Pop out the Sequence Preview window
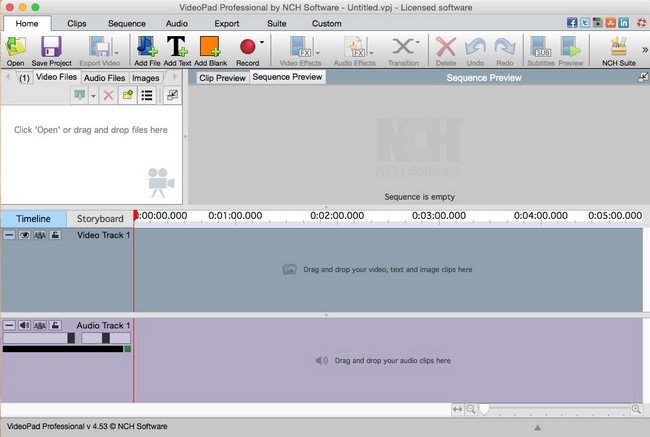This screenshot has height=437, width=650. click(643, 77)
